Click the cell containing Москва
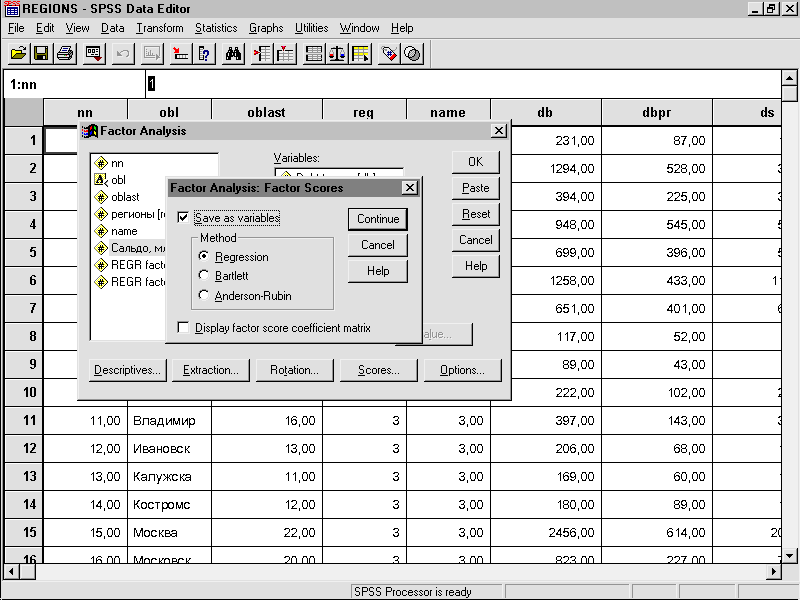The image size is (800, 600). (169, 533)
